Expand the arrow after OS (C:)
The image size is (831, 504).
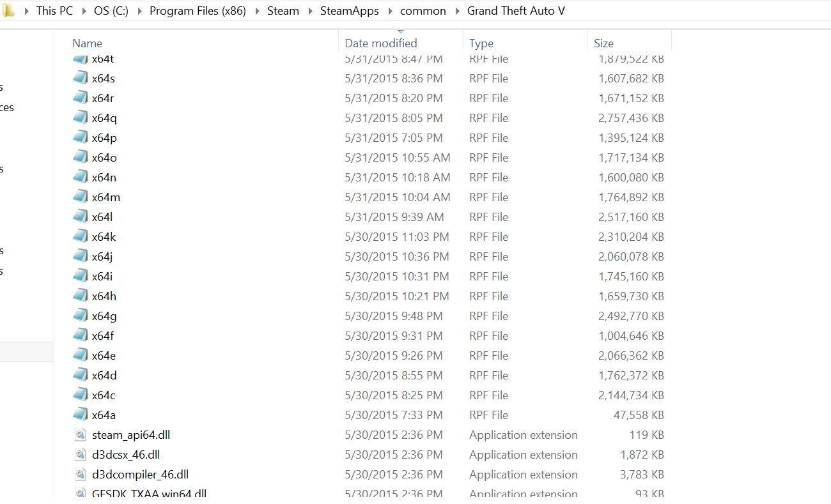139,11
